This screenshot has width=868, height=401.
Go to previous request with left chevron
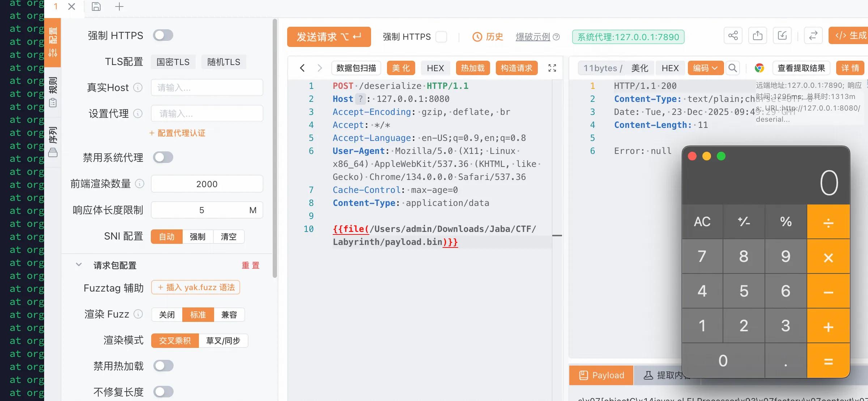click(302, 68)
